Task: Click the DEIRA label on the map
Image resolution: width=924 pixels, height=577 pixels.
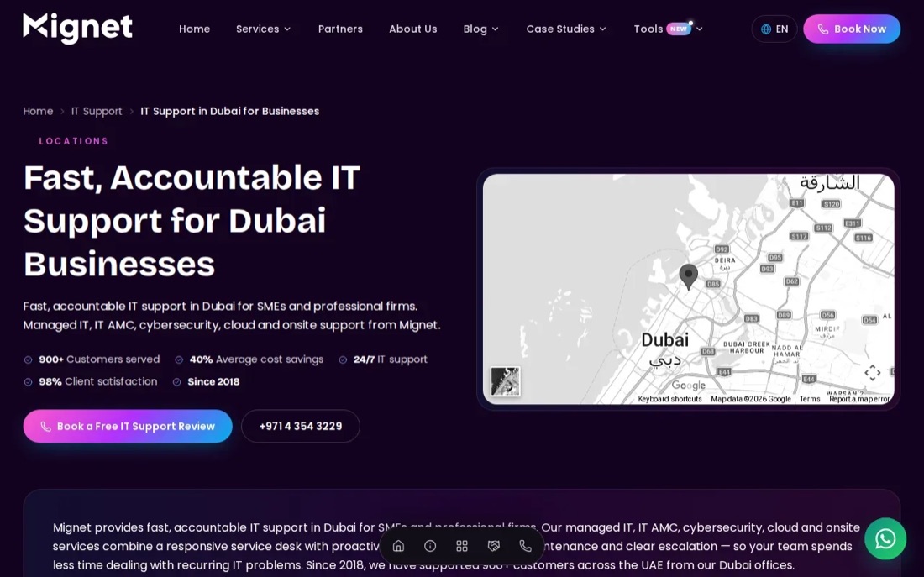Action: [725, 260]
